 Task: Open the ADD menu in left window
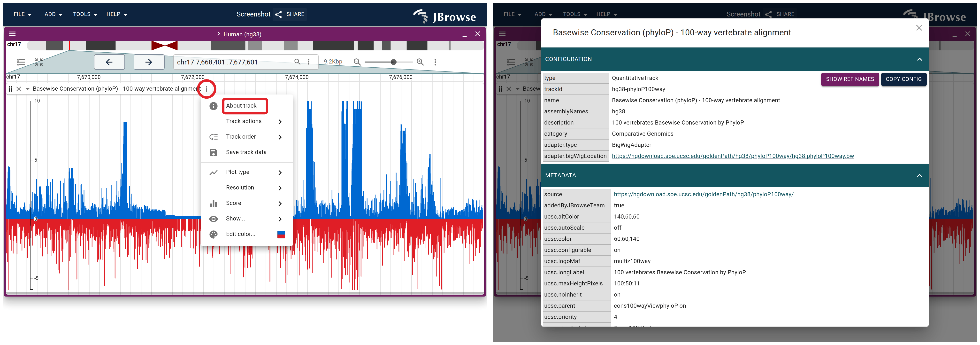(x=53, y=15)
